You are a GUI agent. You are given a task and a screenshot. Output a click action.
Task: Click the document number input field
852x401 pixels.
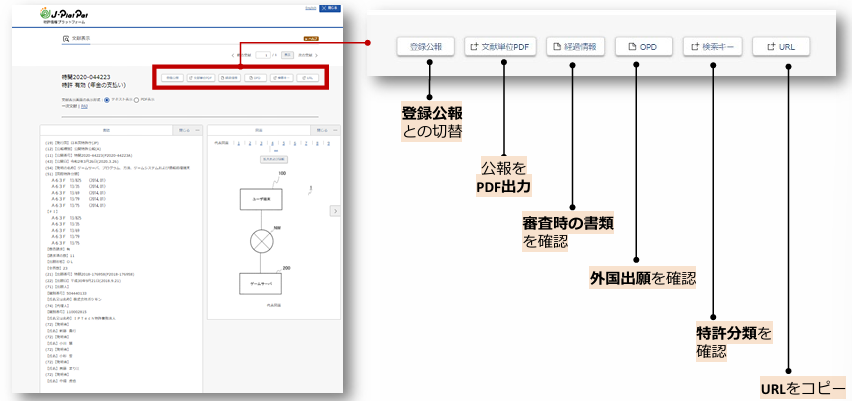261,56
